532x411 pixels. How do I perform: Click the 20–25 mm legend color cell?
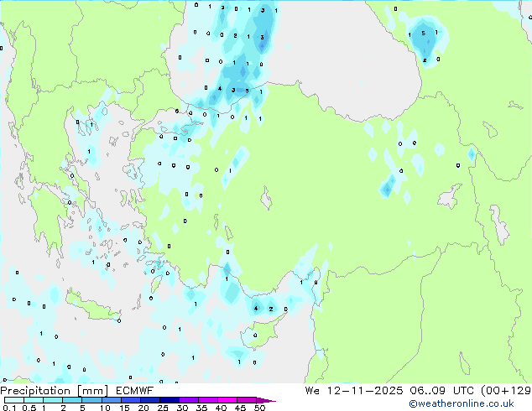point(150,400)
